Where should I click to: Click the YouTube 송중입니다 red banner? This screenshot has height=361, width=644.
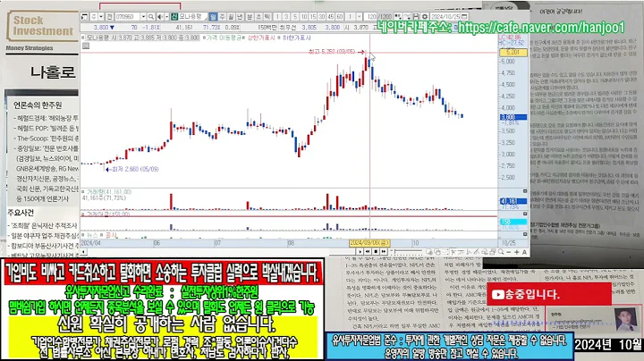coord(548,294)
